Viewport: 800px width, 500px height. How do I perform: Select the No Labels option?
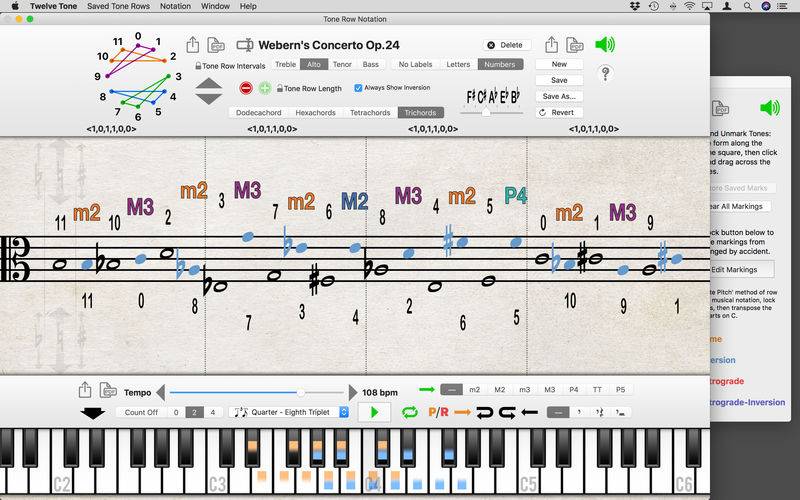click(415, 64)
